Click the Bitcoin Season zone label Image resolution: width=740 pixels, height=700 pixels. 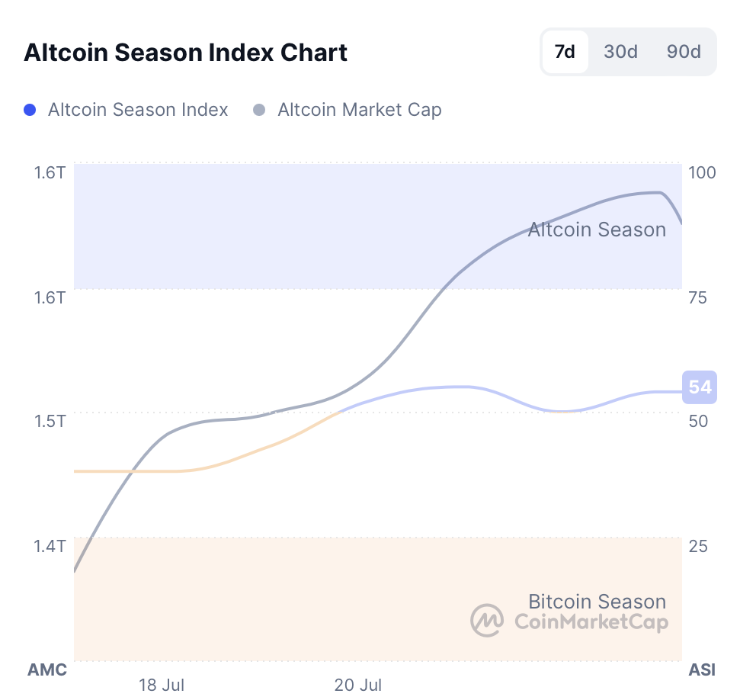(x=597, y=602)
